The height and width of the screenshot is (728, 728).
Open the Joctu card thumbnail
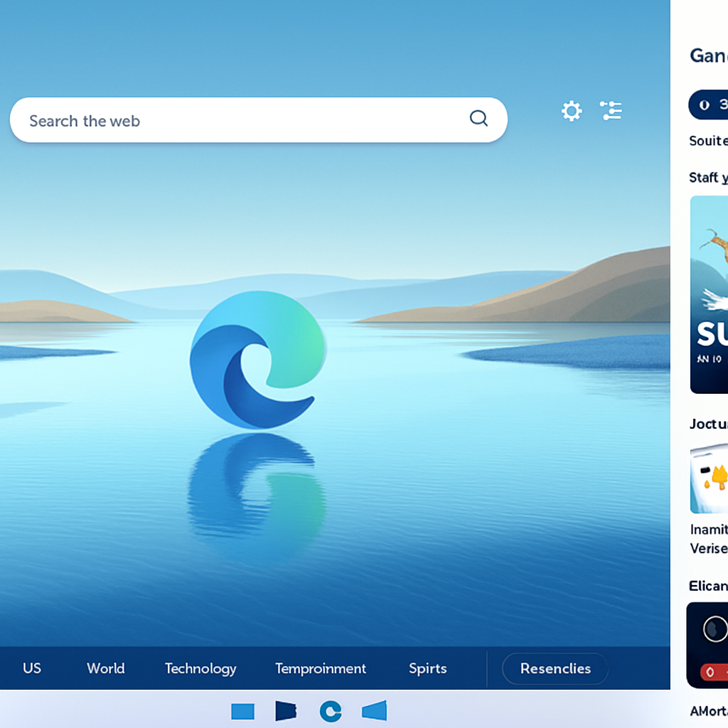[x=709, y=478]
